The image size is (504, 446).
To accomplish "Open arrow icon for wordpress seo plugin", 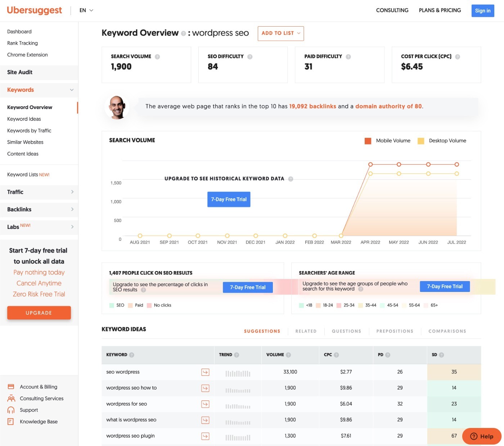I will click(x=205, y=436).
